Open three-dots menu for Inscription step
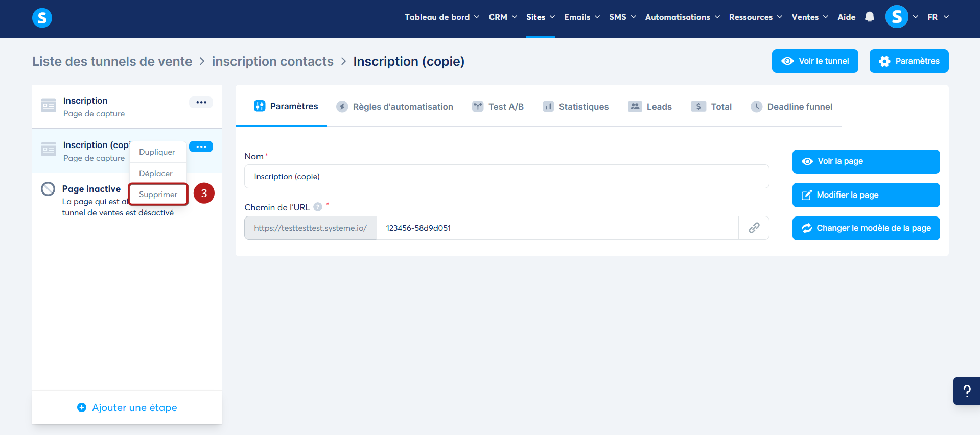 [201, 102]
